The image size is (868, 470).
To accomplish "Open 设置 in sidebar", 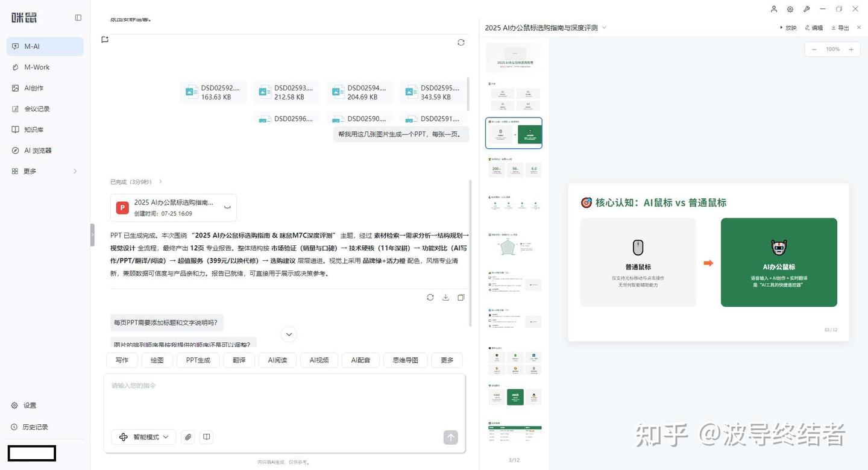I will 45,406.
